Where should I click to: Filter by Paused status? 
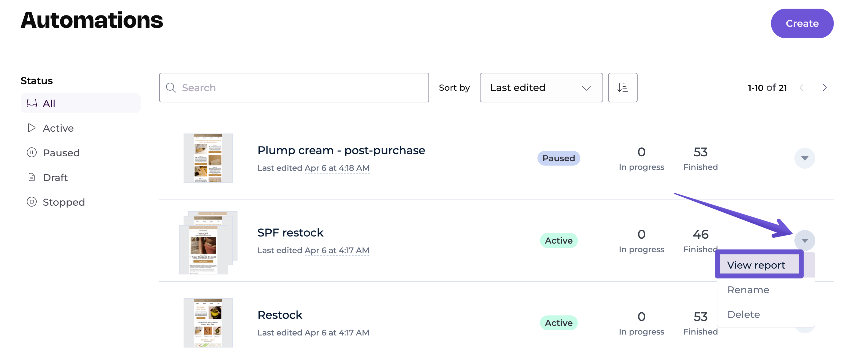[61, 153]
